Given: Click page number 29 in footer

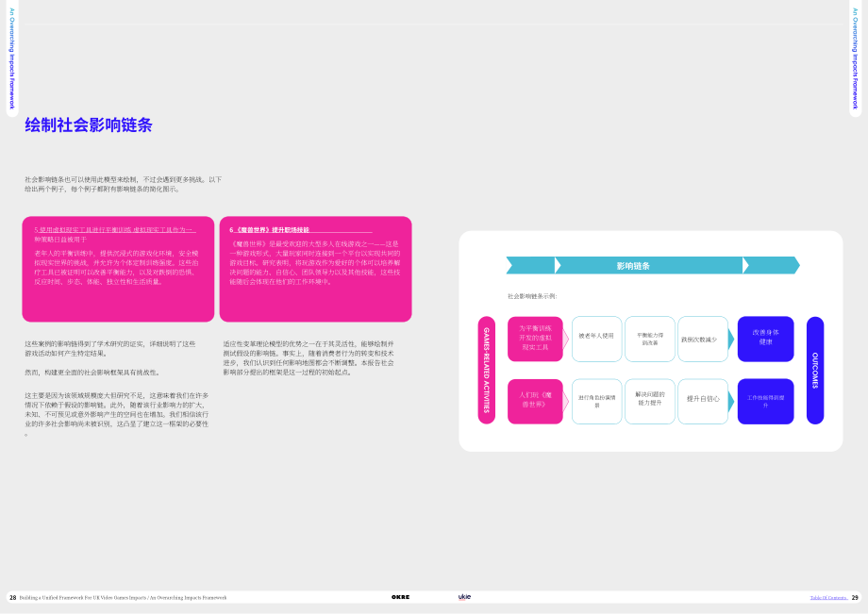Looking at the screenshot, I should coord(855,598).
